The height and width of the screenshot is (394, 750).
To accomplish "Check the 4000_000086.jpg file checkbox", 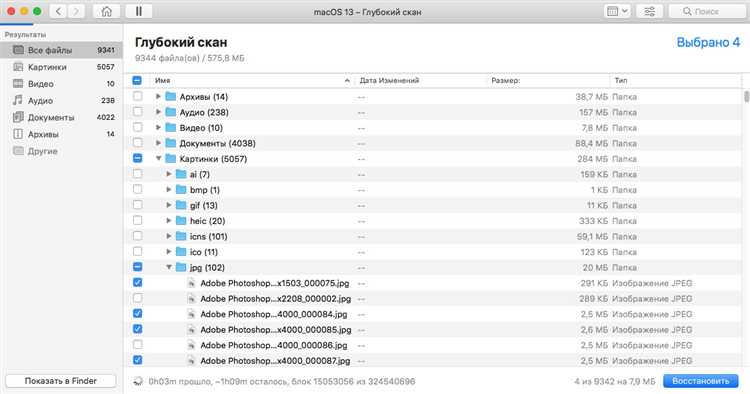I will (x=137, y=344).
